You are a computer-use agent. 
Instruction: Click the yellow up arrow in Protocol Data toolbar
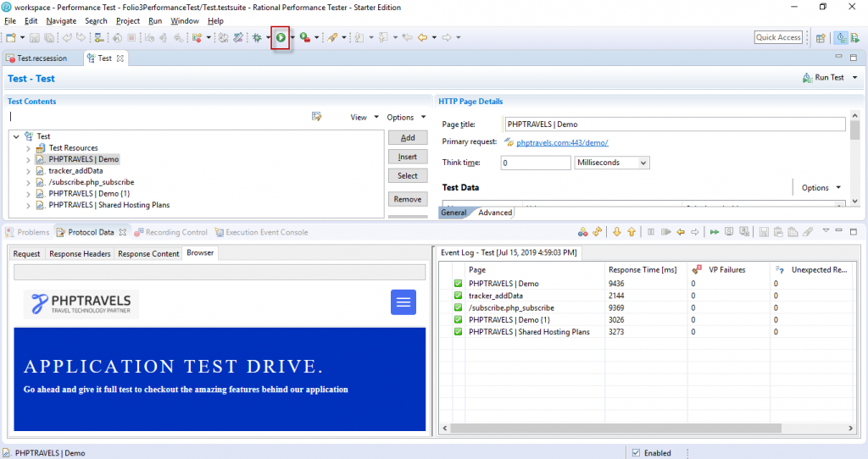tap(632, 232)
